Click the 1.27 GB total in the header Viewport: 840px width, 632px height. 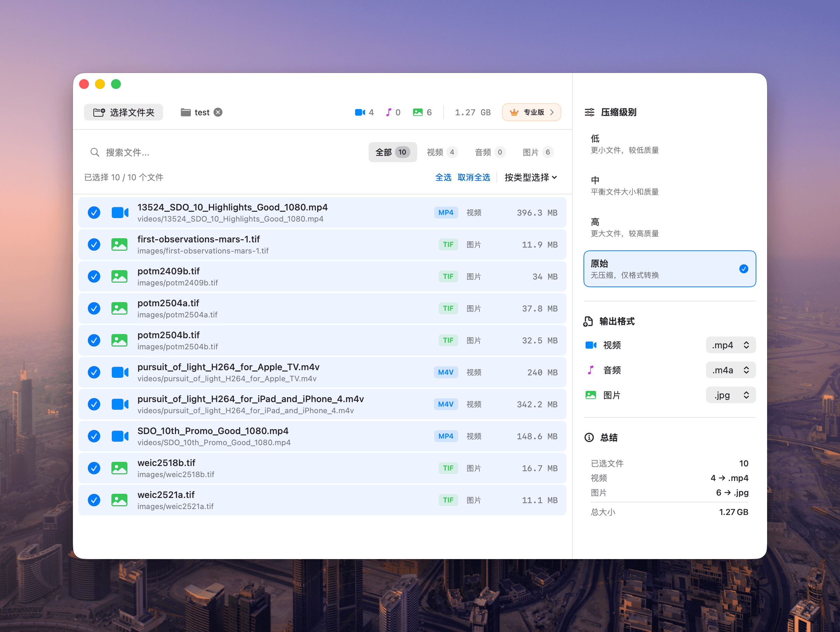point(473,113)
